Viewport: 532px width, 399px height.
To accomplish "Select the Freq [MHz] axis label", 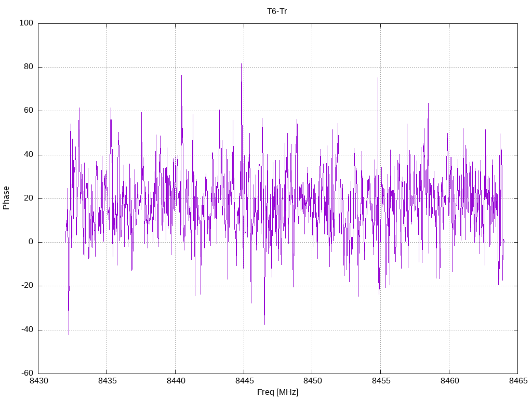I will click(277, 392).
